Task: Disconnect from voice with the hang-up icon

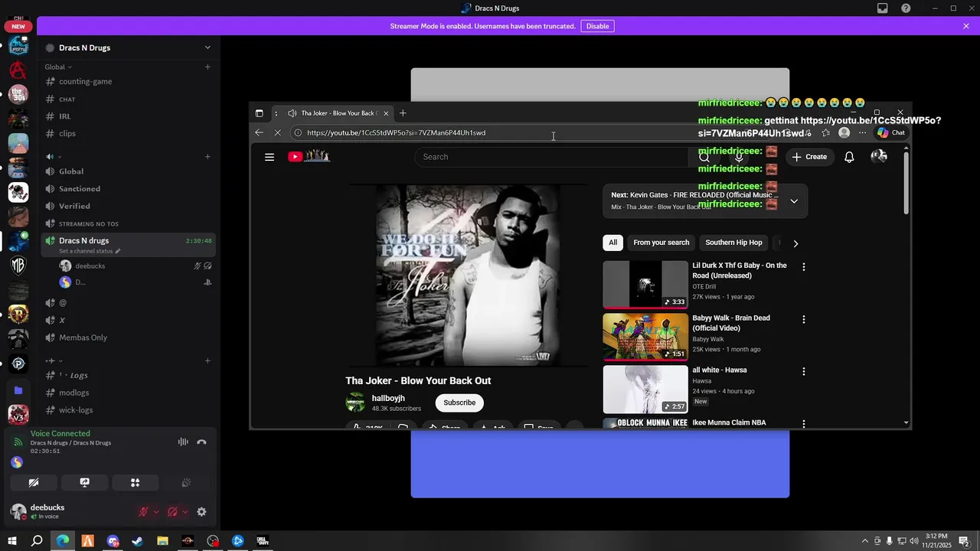Action: point(201,442)
